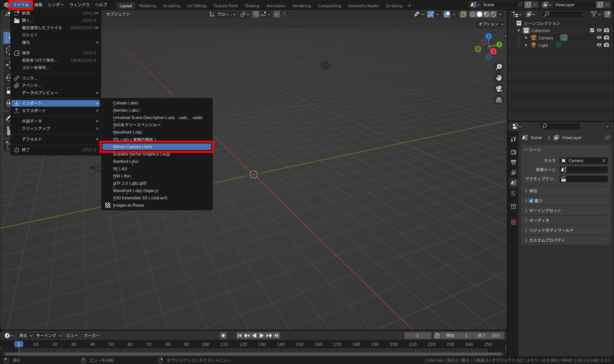Jump to the last frame with the playback control
The image size is (614, 364).
pos(277,335)
